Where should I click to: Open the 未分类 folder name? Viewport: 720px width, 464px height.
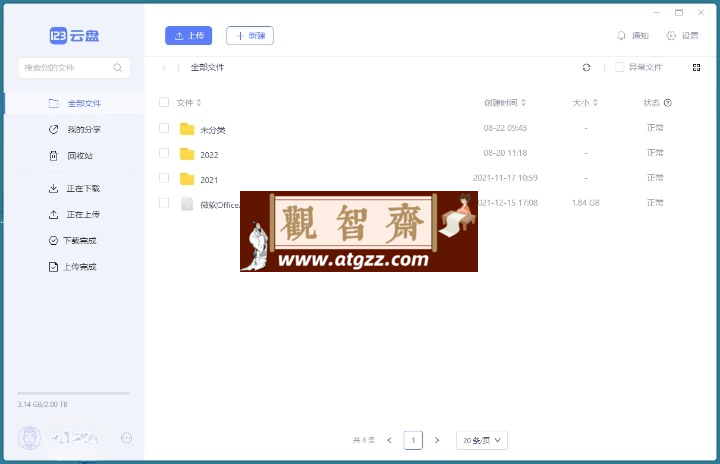click(213, 130)
